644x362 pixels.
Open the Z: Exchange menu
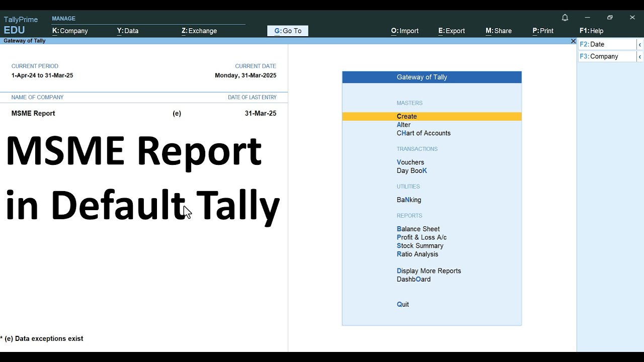pyautogui.click(x=199, y=31)
